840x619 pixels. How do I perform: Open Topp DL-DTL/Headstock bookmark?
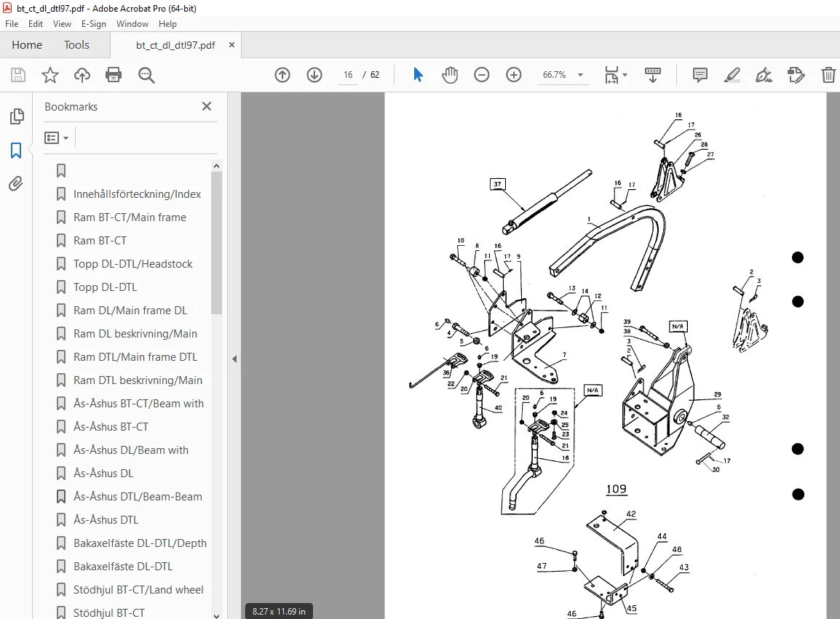pos(133,264)
